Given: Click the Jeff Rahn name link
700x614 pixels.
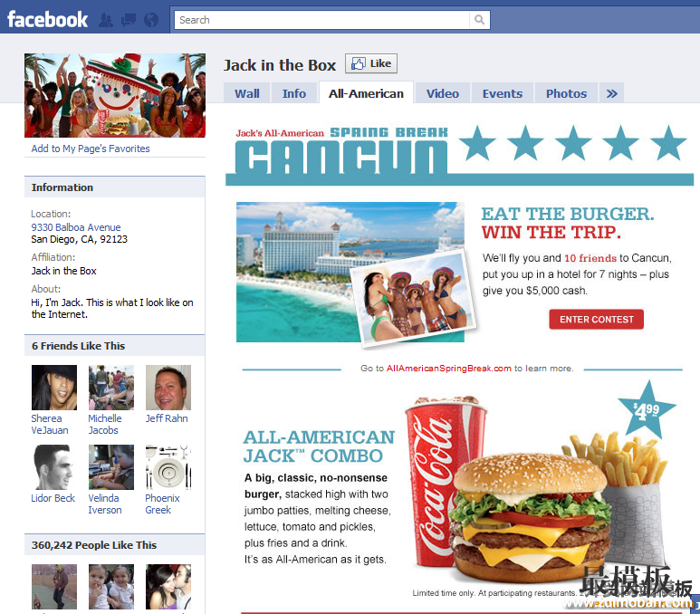Looking at the screenshot, I should (167, 419).
